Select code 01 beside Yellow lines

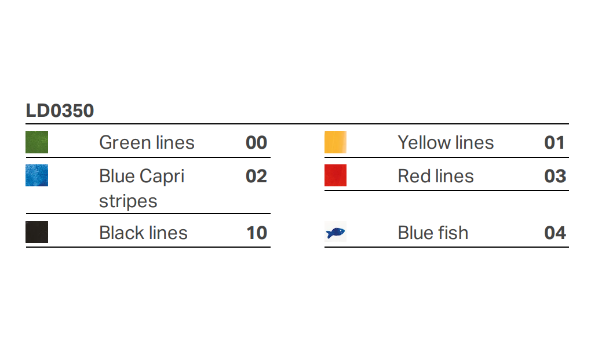555,142
